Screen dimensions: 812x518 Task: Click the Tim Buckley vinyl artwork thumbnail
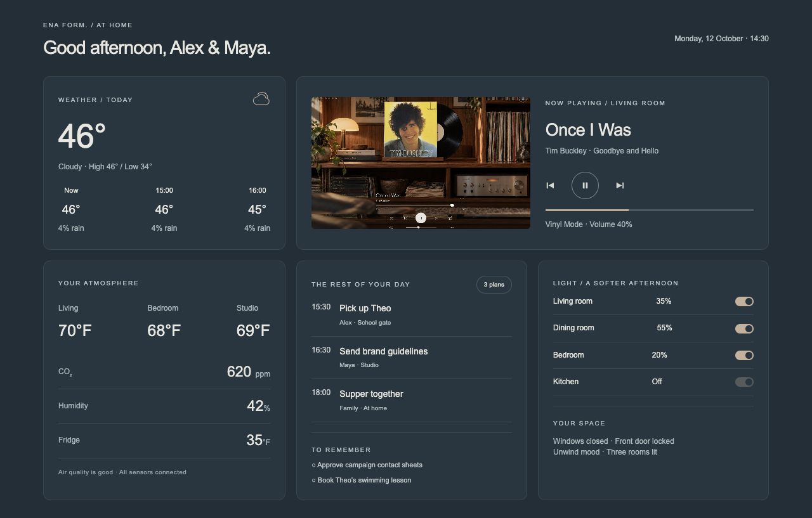[x=421, y=163]
